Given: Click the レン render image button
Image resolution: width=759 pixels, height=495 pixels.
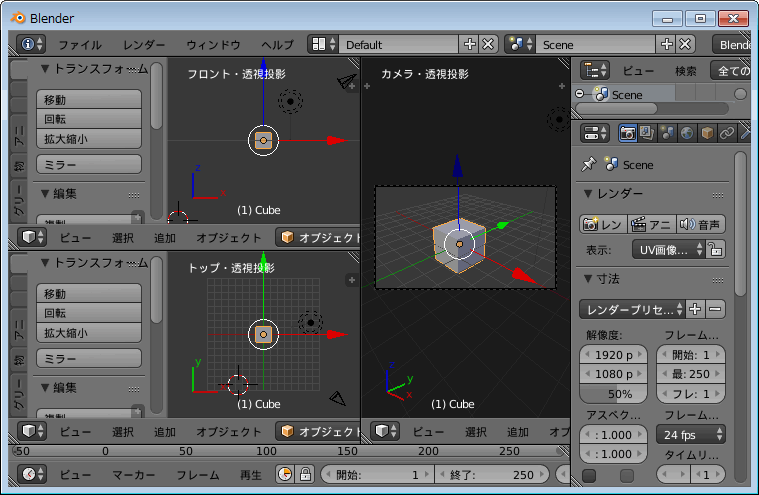Looking at the screenshot, I should coord(603,224).
